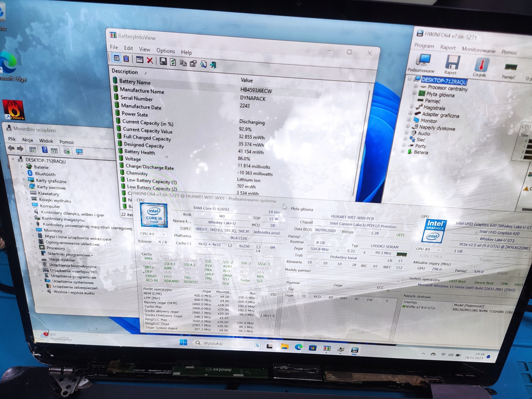Click the back arrow in Menedżer urządzeń
Image resolution: width=532 pixels, height=399 pixels.
point(11,148)
